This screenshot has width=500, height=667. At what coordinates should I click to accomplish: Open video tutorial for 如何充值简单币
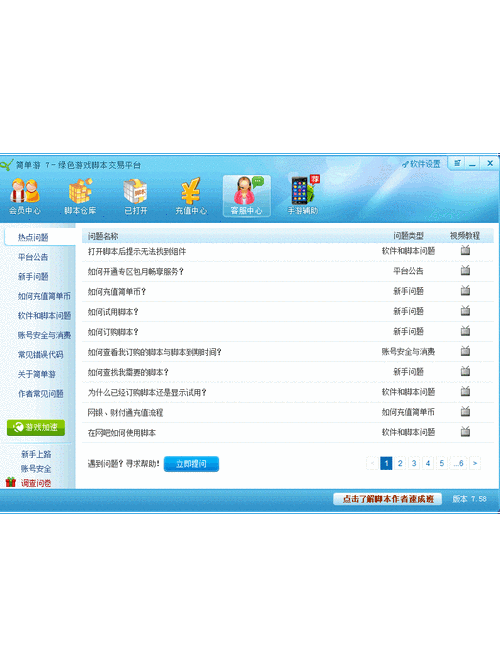(465, 291)
